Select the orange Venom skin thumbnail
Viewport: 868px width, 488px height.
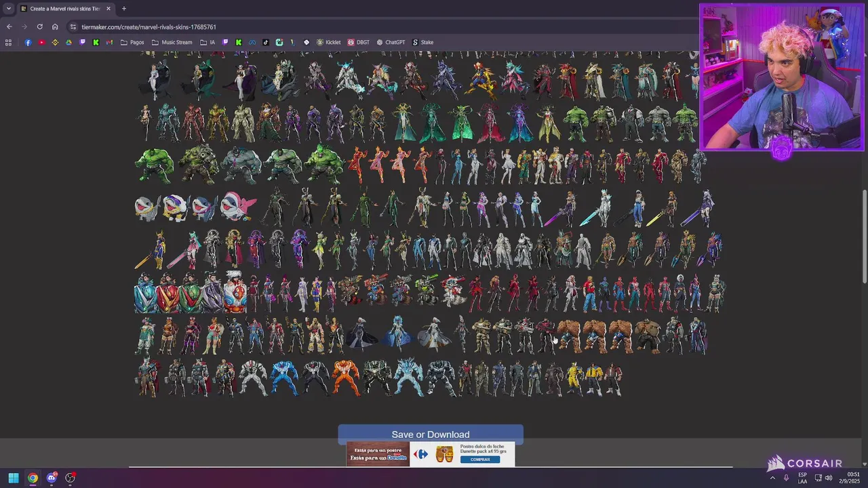(x=345, y=378)
